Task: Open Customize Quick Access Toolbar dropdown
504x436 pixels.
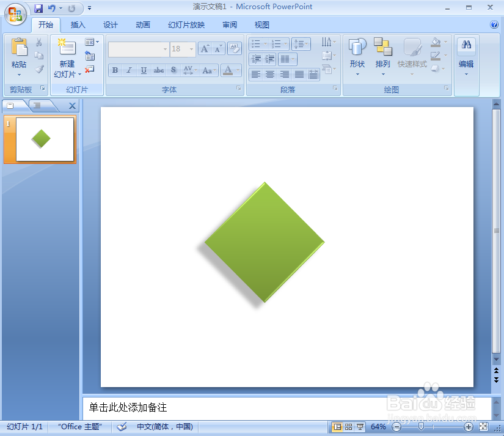Action: click(89, 9)
